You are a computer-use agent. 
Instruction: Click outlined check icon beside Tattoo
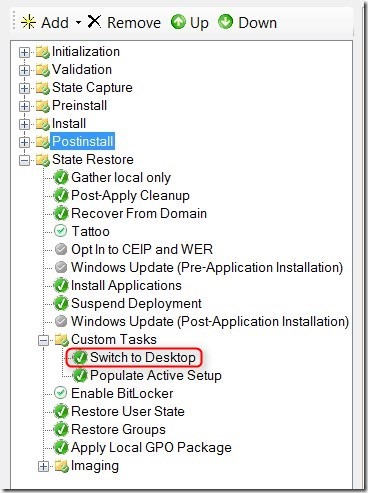61,231
